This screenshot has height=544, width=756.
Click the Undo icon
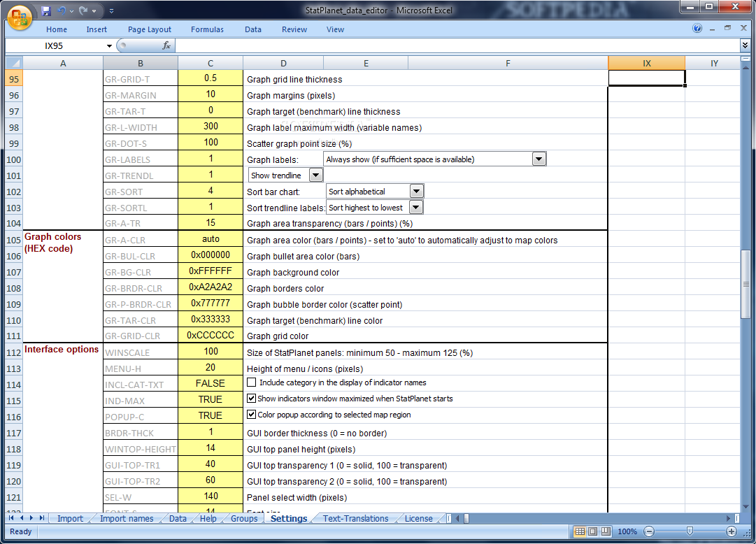point(62,10)
